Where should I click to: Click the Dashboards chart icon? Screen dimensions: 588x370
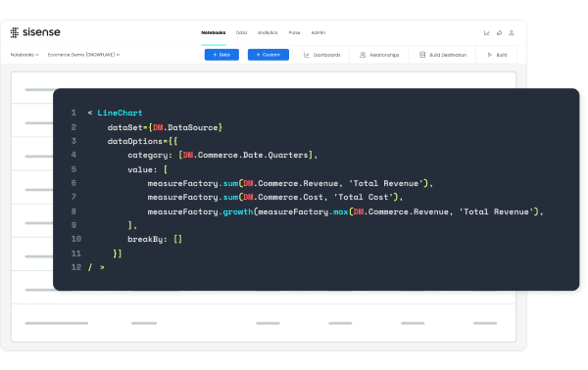point(307,55)
